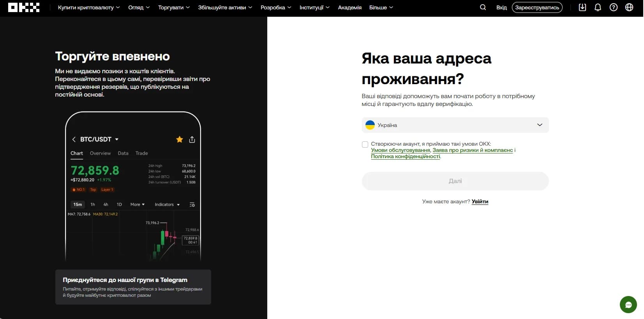This screenshot has width=644, height=319.
Task: Expand the Огляд menu
Action: (x=139, y=7)
